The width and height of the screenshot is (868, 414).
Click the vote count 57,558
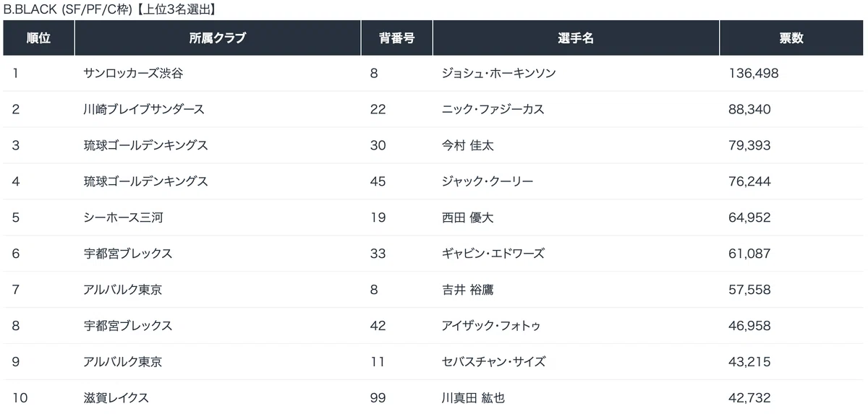coord(749,290)
